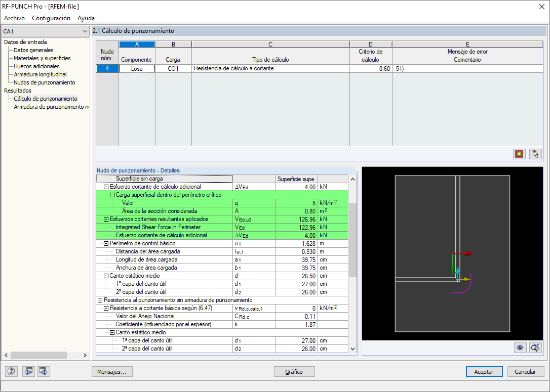This screenshot has height=392, width=550.
Task: Select Datos generales in navigator
Action: 33,50
